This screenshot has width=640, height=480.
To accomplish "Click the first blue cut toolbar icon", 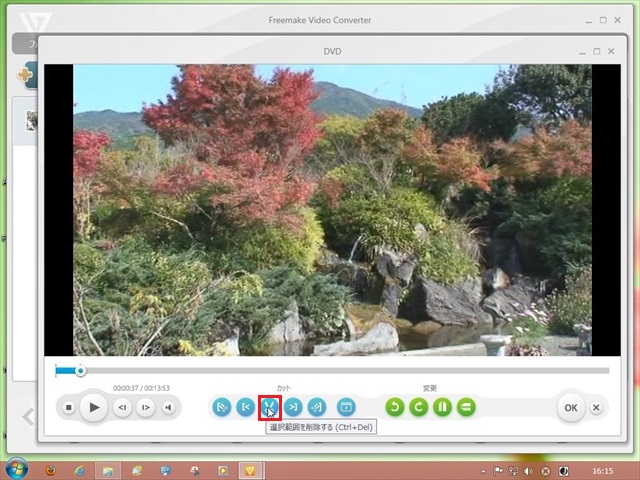I will pyautogui.click(x=221, y=407).
